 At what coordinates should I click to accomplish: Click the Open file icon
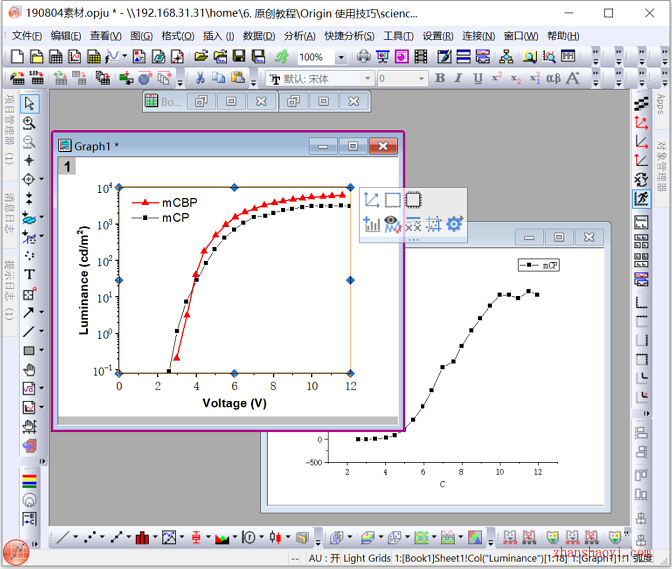pyautogui.click(x=201, y=57)
